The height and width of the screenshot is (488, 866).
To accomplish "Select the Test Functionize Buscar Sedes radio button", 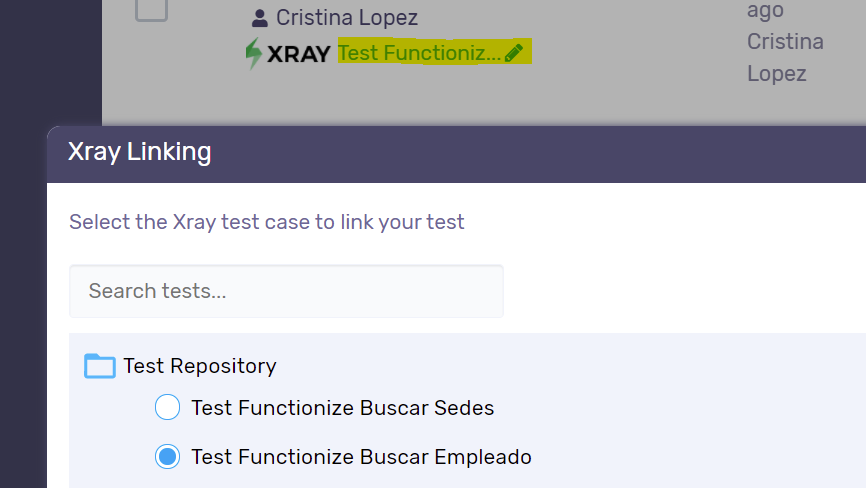I will click(167, 407).
